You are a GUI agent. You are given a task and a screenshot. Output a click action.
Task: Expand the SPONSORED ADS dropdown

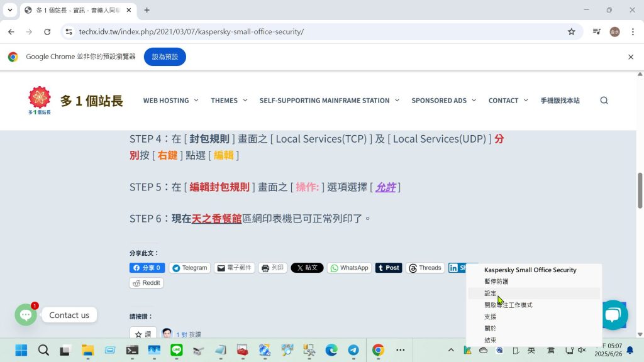tap(443, 101)
